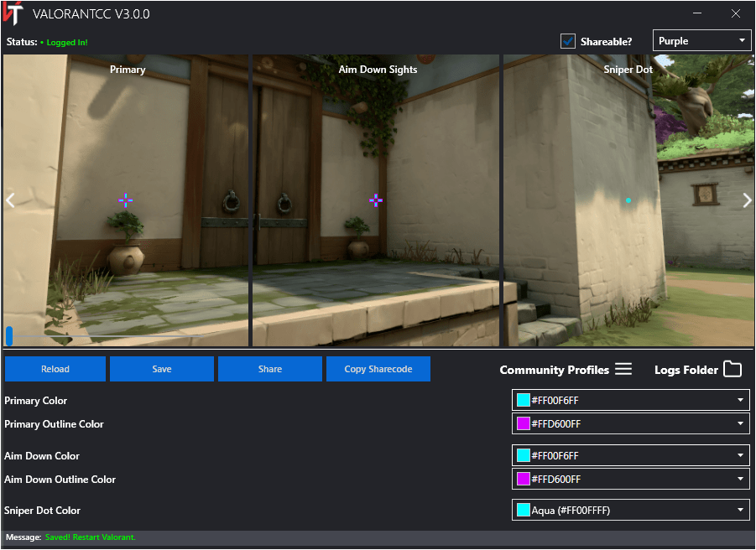Image resolution: width=756 pixels, height=550 pixels.
Task: Click the Sniper Dot Color aqua swatch
Action: [523, 510]
